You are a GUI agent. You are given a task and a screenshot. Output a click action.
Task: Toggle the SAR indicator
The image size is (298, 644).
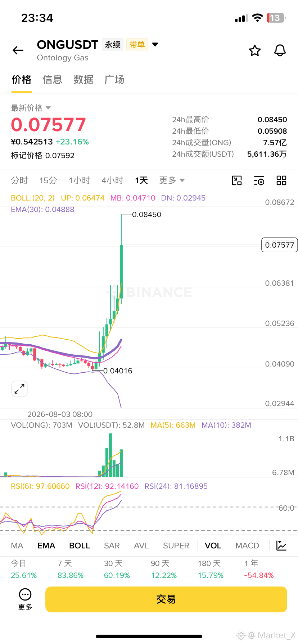click(112, 546)
